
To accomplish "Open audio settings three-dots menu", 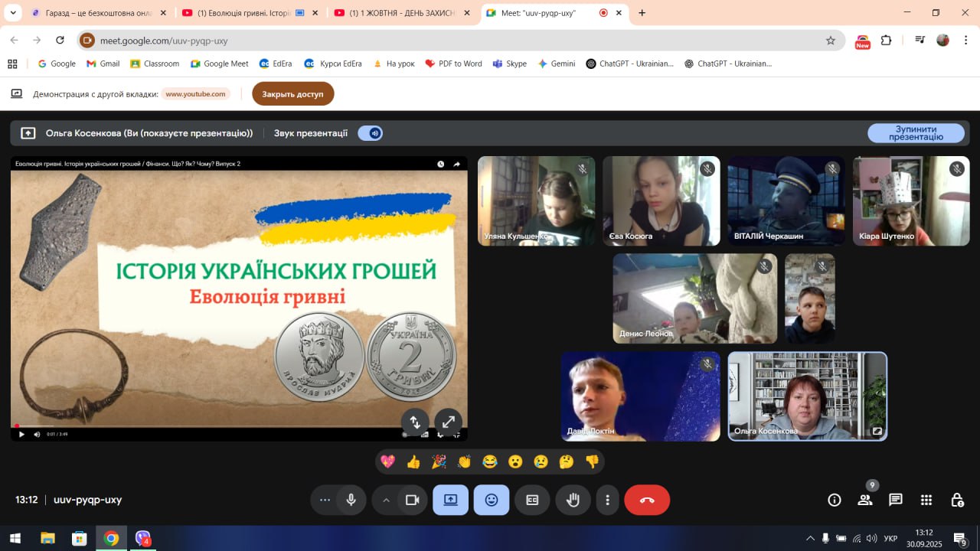I will [x=325, y=500].
